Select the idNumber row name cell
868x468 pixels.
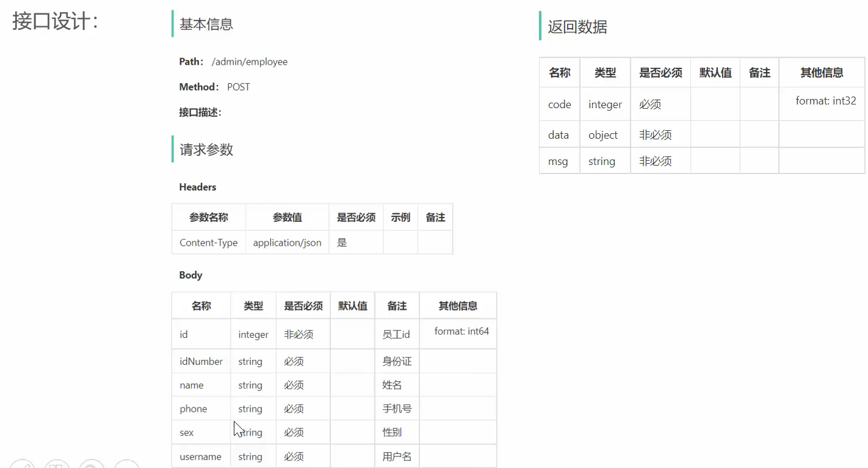[x=201, y=362]
